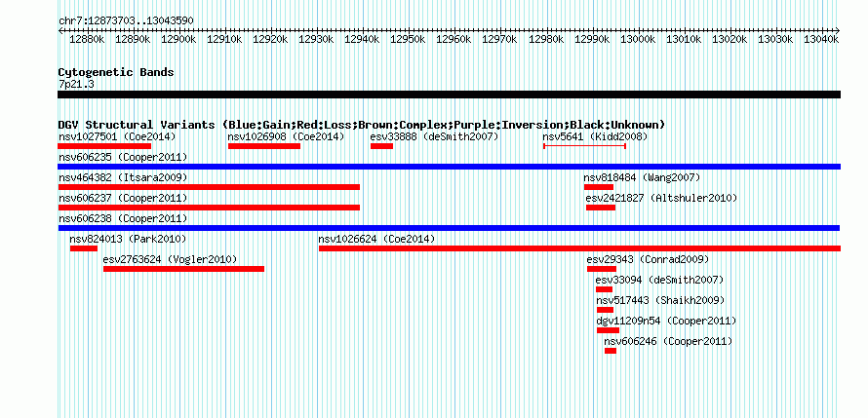The height and width of the screenshot is (418, 868).
Task: Select the black 7p21.3 cytogenetic band bar
Action: click(x=449, y=95)
